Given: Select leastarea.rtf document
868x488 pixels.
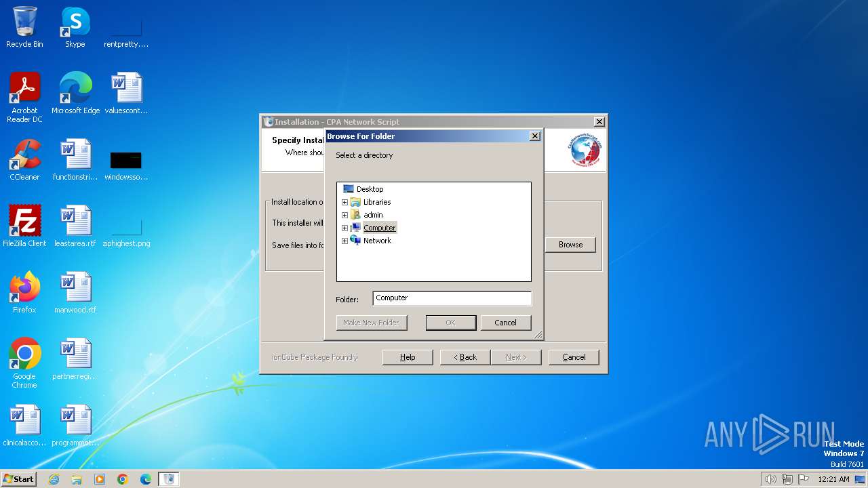Looking at the screenshot, I should point(75,226).
